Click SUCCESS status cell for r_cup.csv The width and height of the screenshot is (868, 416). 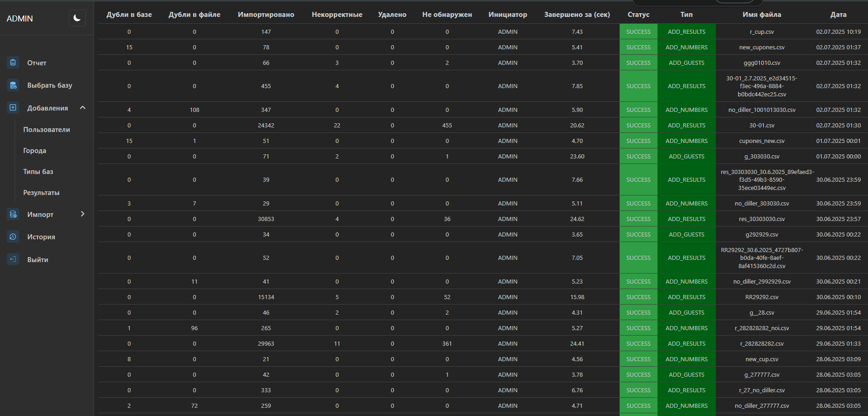tap(638, 32)
